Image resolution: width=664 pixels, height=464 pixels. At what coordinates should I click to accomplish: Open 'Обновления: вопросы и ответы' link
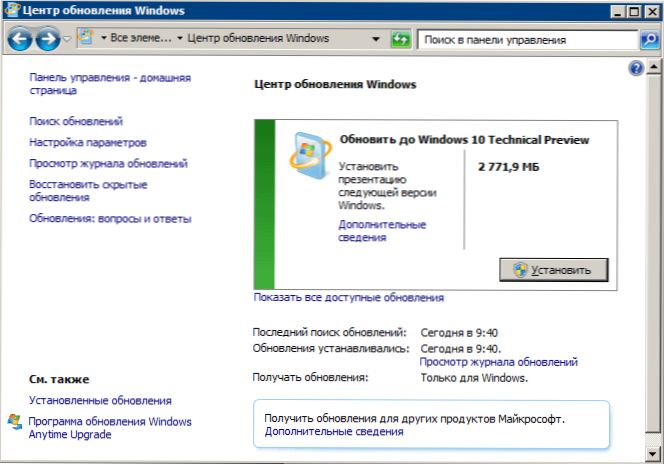110,218
